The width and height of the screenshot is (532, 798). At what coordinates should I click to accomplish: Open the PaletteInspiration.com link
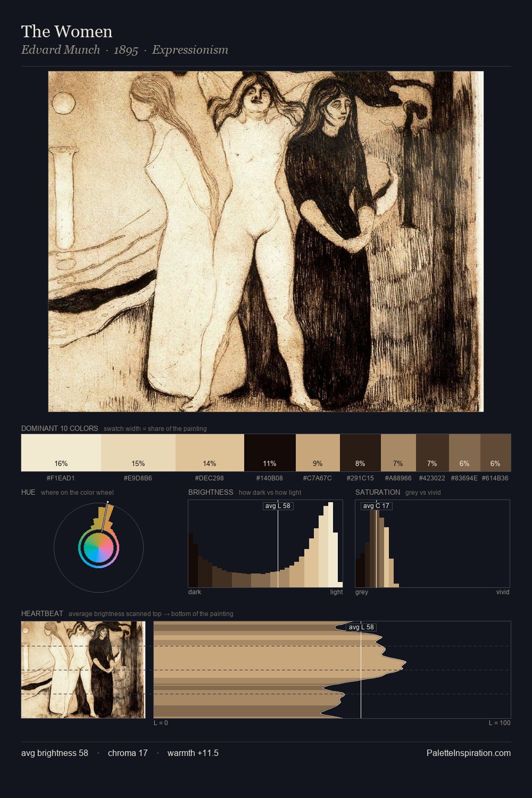pyautogui.click(x=469, y=753)
